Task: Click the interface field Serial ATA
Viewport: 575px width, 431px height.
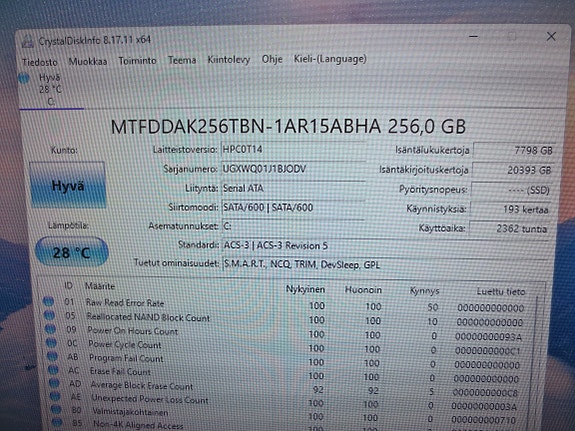Action: [293, 189]
